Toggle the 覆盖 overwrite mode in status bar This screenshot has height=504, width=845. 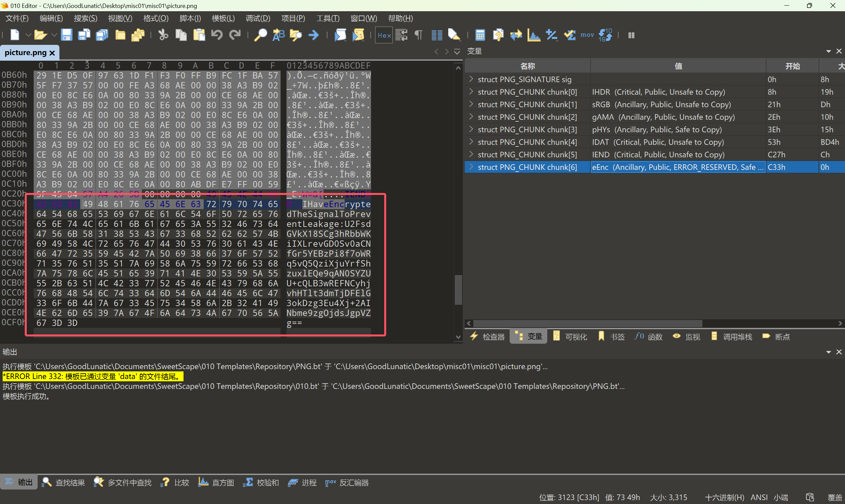tap(835, 497)
